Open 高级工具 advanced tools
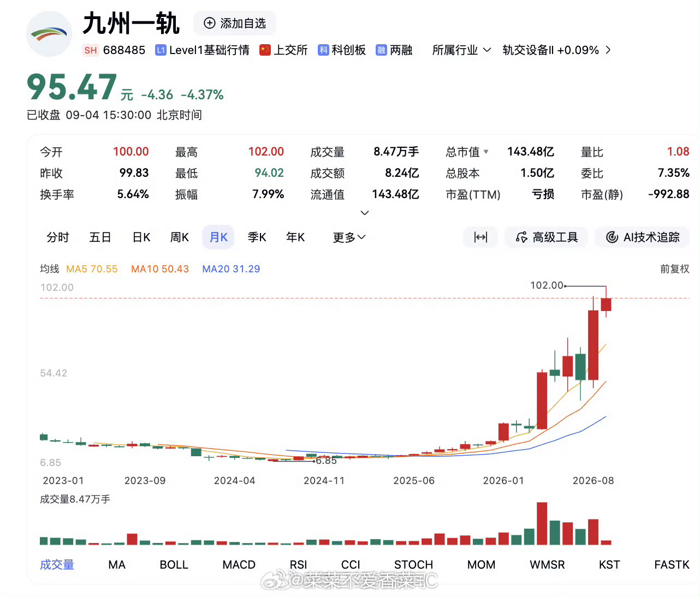Image resolution: width=700 pixels, height=597 pixels. [546, 237]
